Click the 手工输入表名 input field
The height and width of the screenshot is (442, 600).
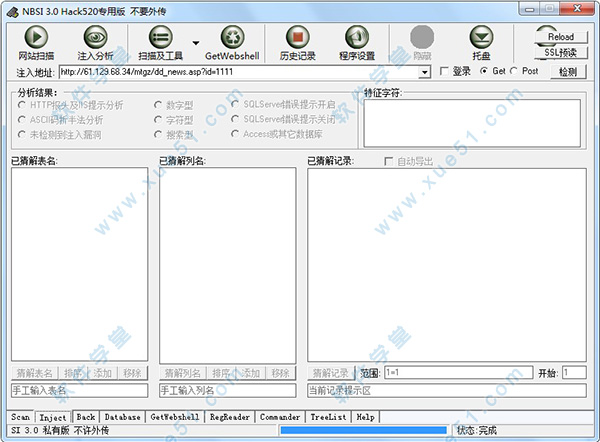pyautogui.click(x=80, y=391)
